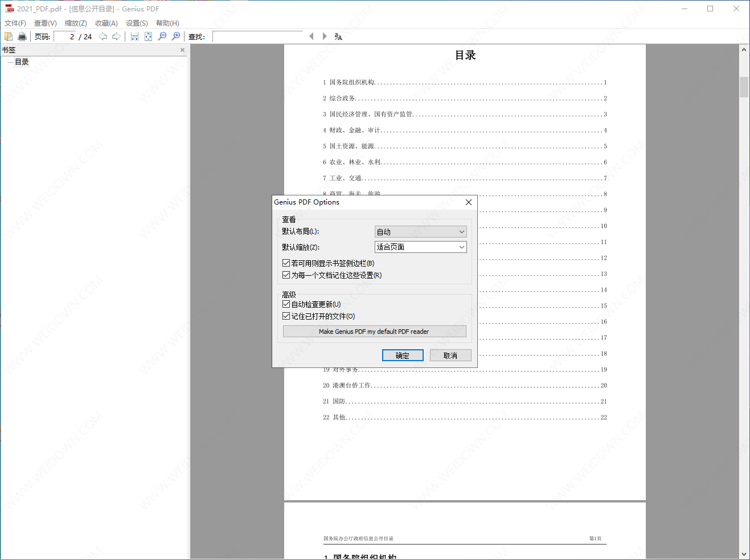
Task: Open the 帮助 menu
Action: pos(167,23)
